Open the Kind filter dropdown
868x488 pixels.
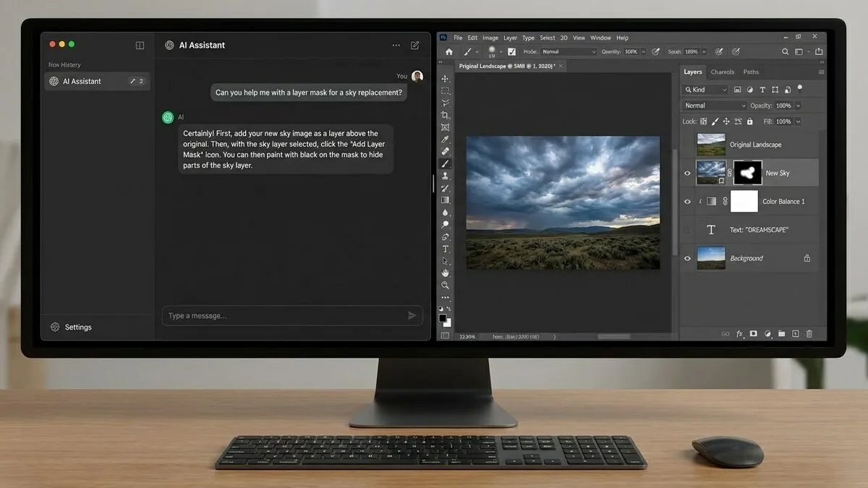[x=705, y=88]
